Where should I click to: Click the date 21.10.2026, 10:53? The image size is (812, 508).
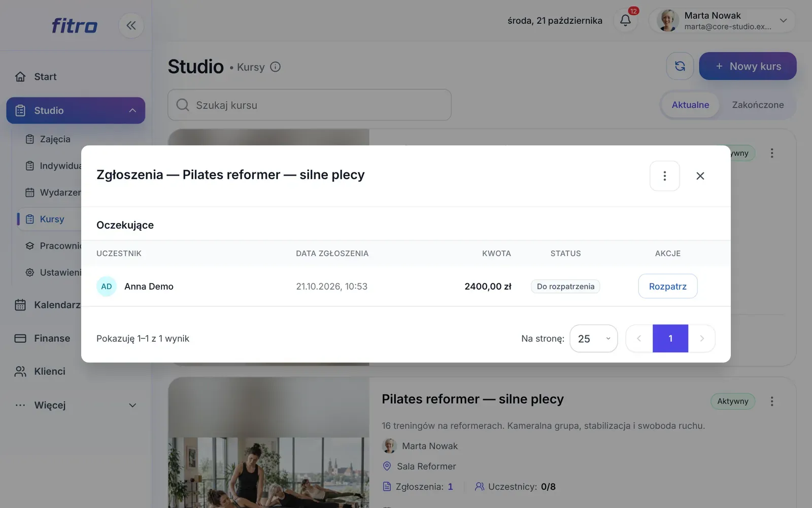tap(332, 287)
